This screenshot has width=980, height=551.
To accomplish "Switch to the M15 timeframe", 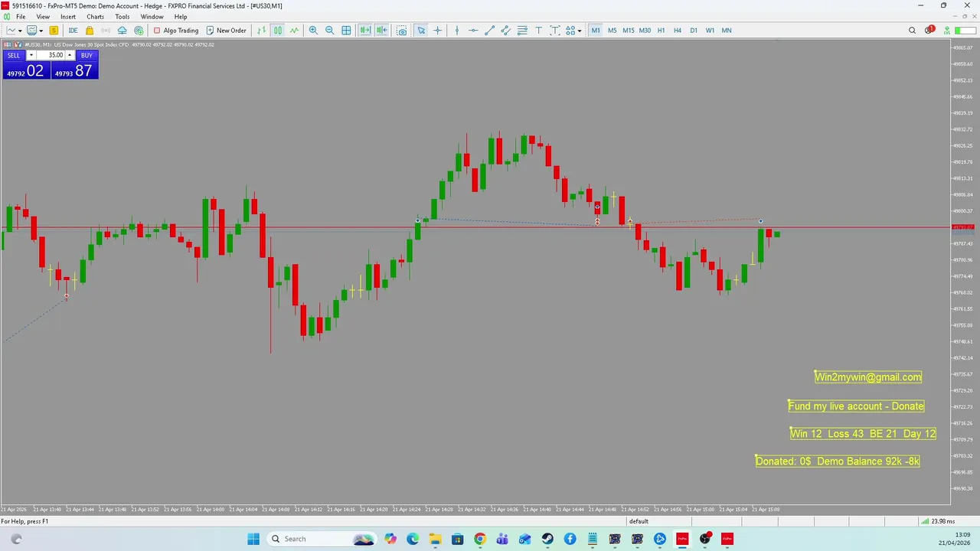I will click(629, 31).
